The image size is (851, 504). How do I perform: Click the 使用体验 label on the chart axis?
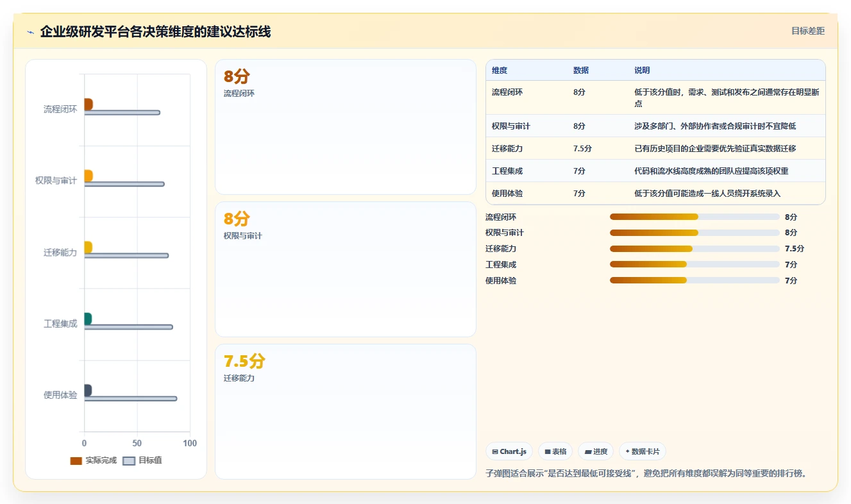click(x=60, y=395)
